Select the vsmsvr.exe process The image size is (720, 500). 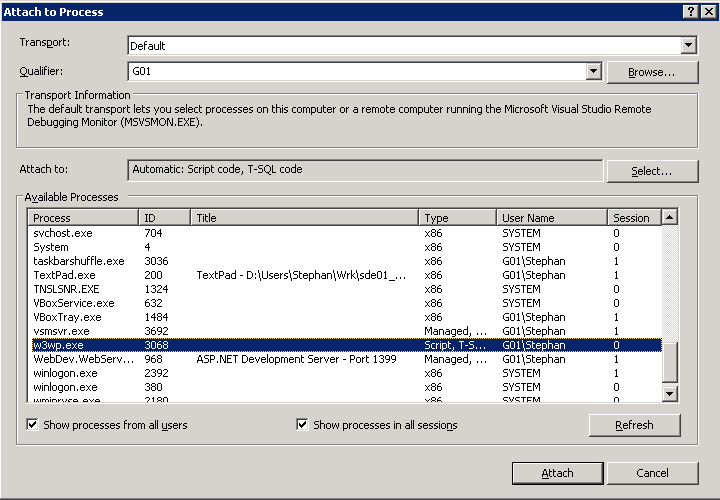tap(345, 331)
